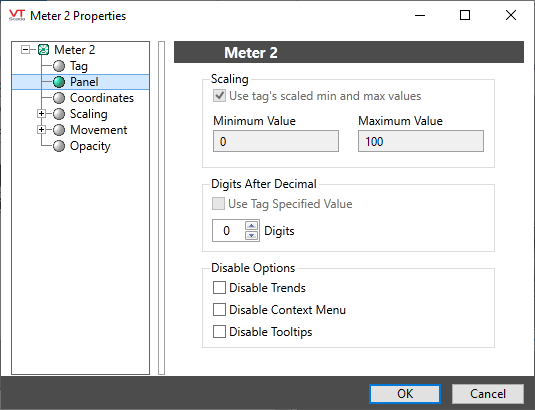
Task: Check the Disable Context Menu option
Action: (x=219, y=310)
